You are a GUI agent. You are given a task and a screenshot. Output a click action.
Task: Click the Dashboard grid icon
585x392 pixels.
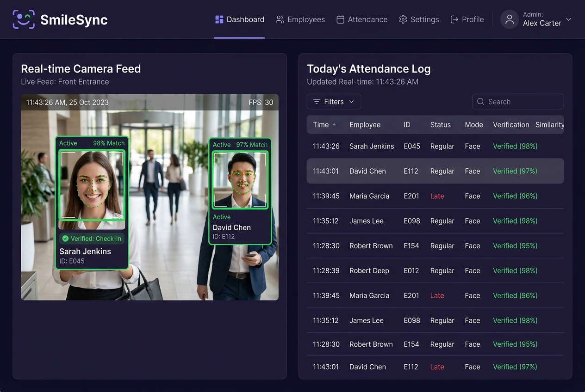tap(219, 19)
